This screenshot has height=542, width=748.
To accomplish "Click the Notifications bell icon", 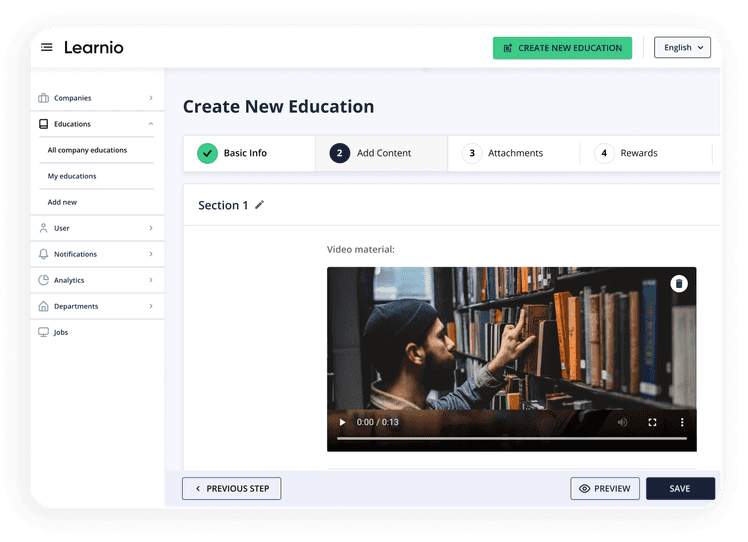I will tap(44, 254).
